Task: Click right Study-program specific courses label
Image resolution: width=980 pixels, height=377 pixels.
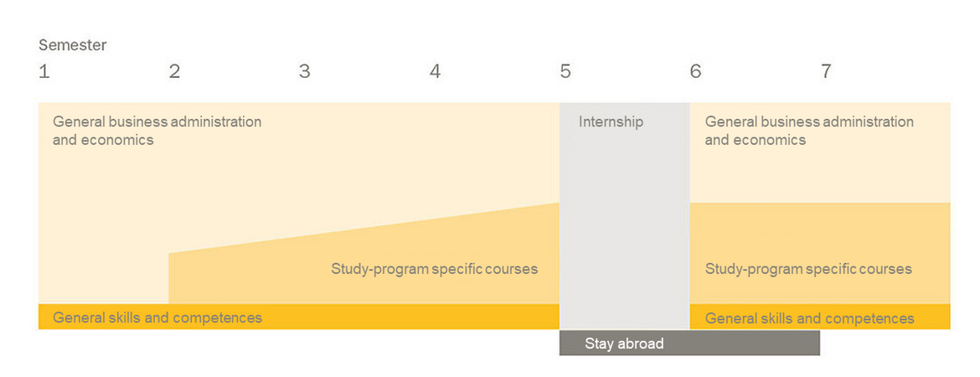Action: point(808,270)
